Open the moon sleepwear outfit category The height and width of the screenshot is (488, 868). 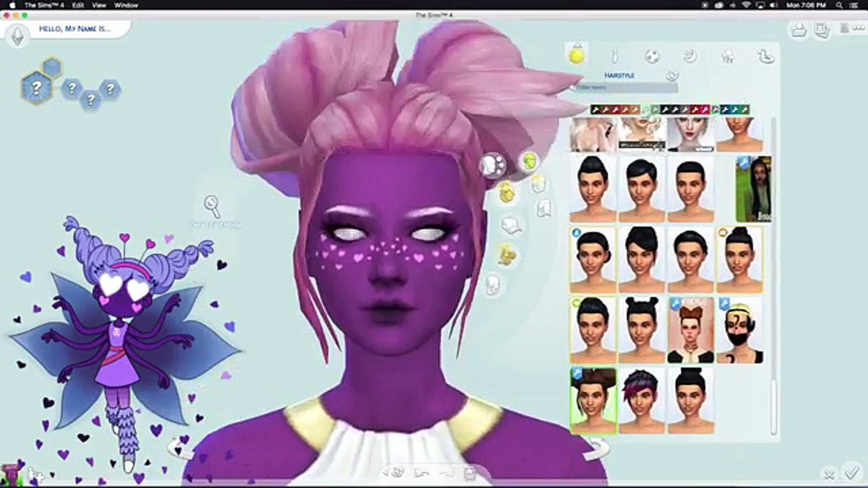coord(690,56)
